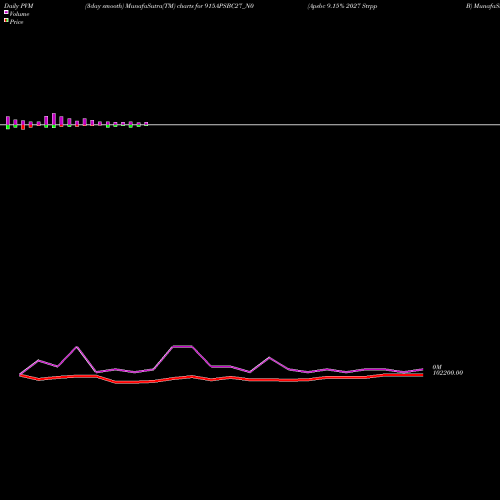
Task: Select the 'Price' legend label
Action: coord(16,22)
